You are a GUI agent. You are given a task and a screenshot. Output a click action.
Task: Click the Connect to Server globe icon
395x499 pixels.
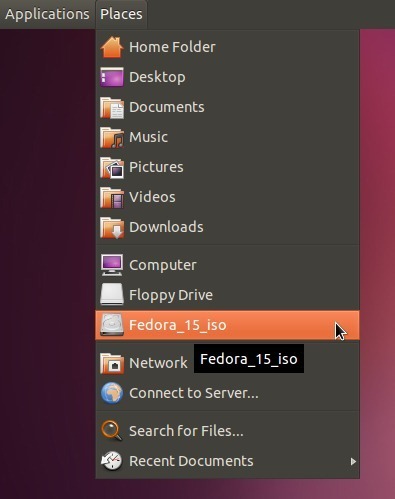point(112,393)
